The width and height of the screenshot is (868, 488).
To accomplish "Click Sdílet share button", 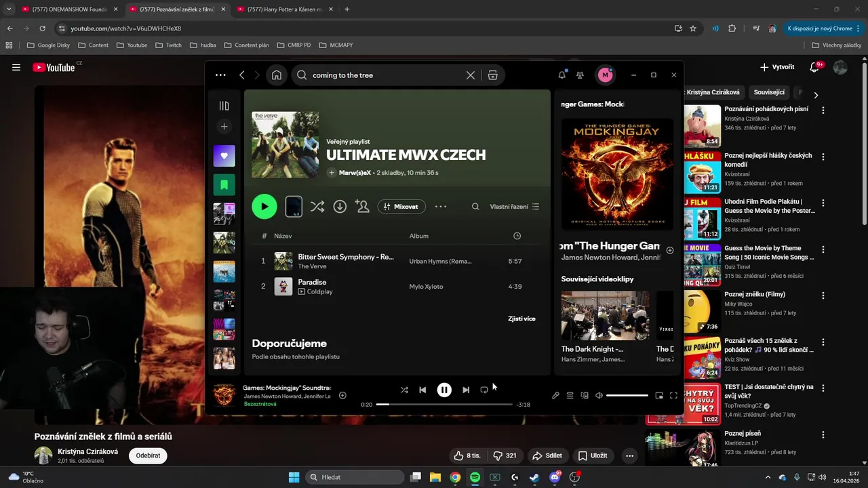I will (x=547, y=455).
